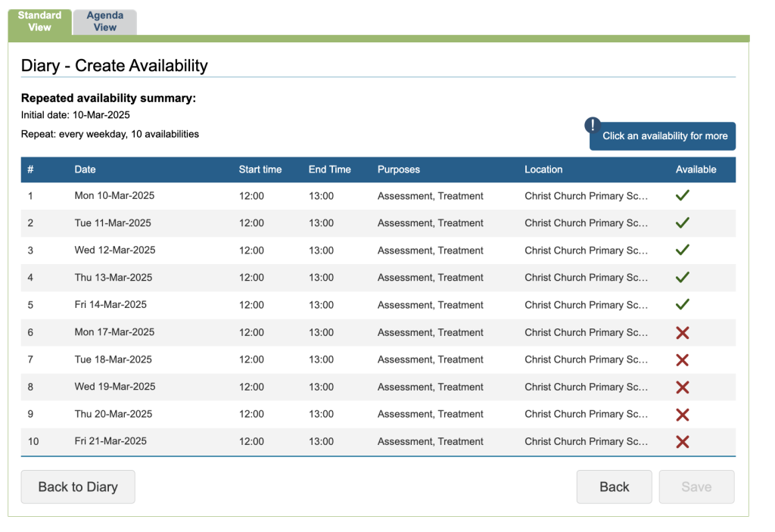Click the Date column header

tap(86, 170)
